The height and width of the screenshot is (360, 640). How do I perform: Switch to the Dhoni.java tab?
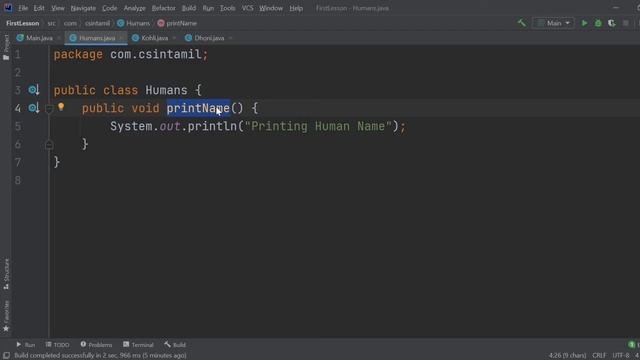(209, 38)
